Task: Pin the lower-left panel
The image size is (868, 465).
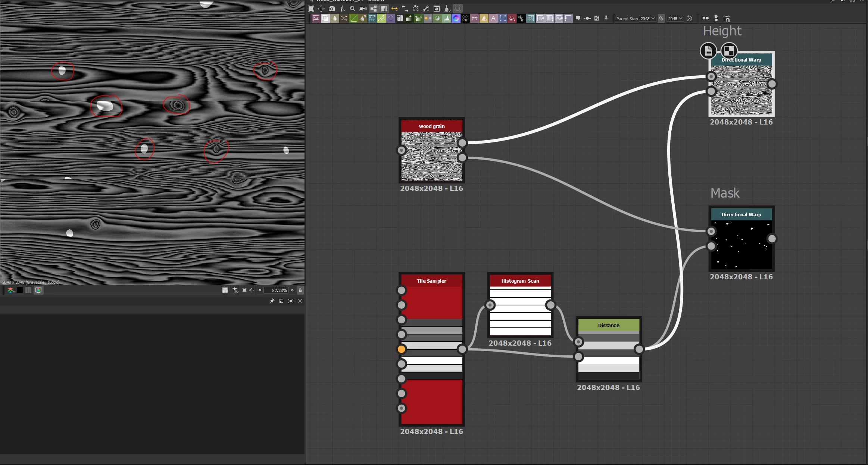Action: (272, 301)
